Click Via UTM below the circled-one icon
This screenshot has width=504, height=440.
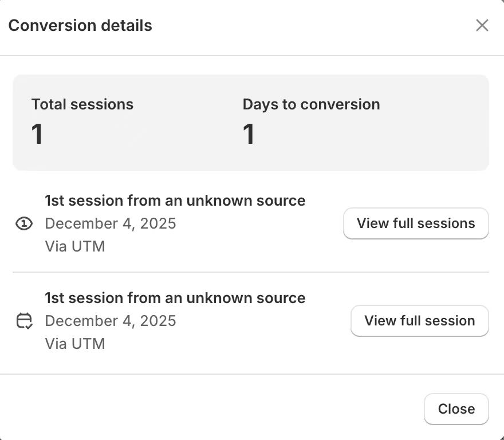coord(74,246)
